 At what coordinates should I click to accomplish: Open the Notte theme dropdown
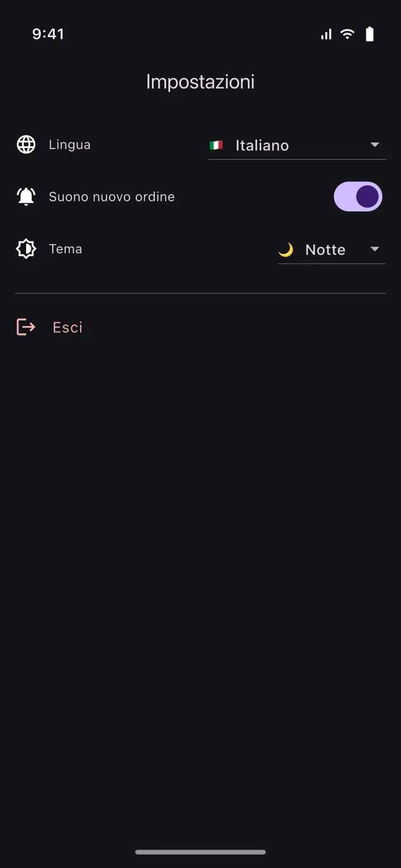point(332,250)
